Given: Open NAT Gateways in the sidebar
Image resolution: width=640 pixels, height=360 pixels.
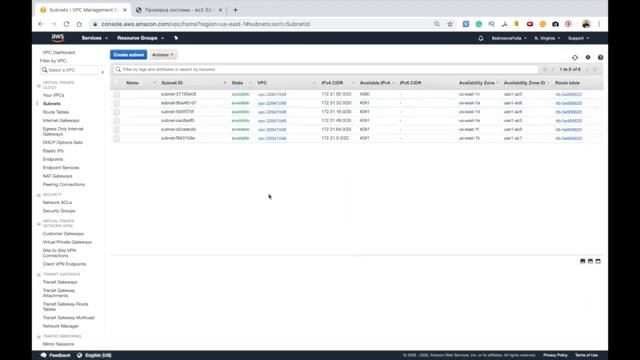Looking at the screenshot, I should pos(58,176).
